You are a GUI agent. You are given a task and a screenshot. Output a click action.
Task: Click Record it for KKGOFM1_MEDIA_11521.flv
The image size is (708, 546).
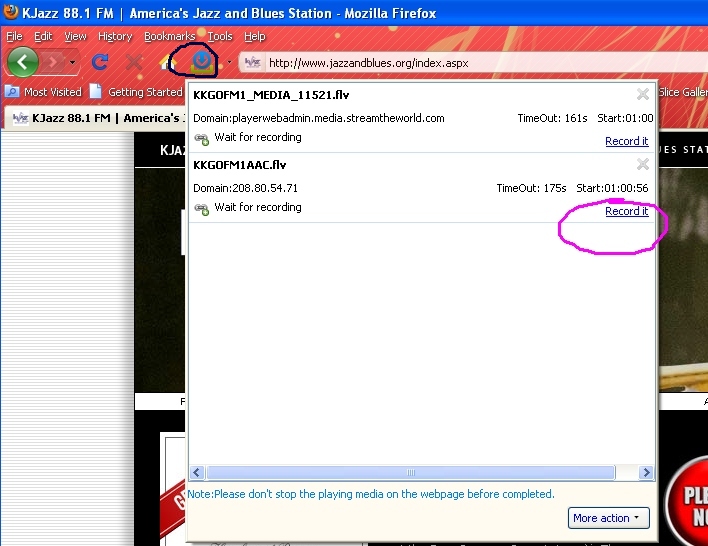coord(627,141)
